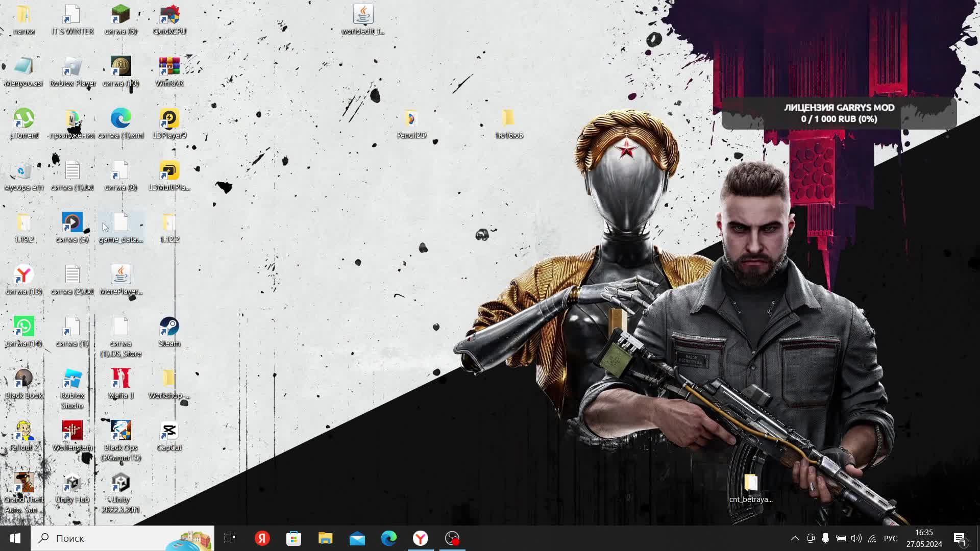Select the Menyoo.asi file icon
The width and height of the screenshot is (980, 551).
click(24, 72)
